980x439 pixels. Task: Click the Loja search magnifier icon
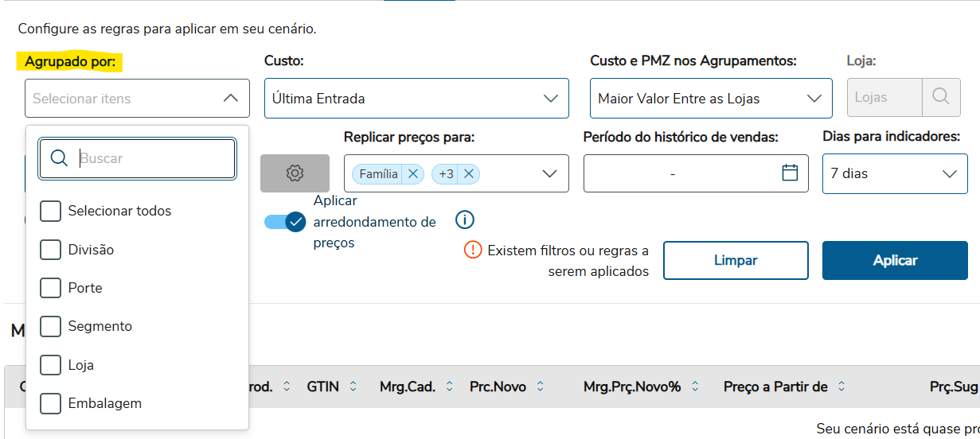tap(941, 98)
